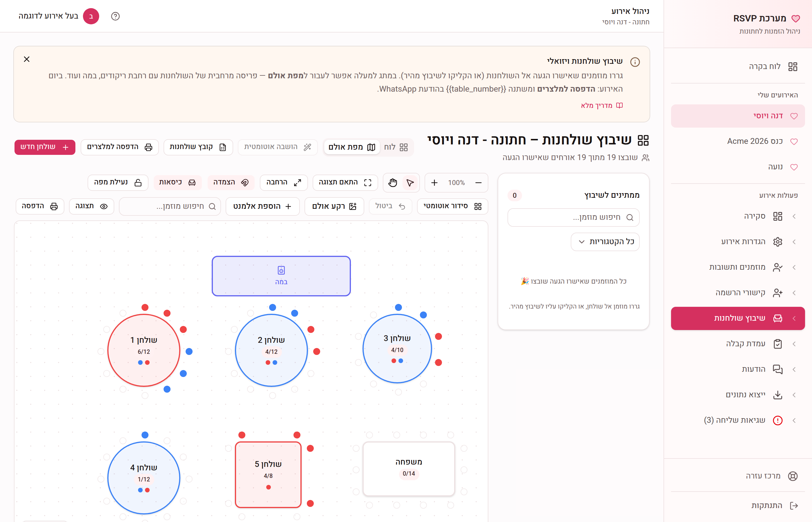Click the שגיאות שליחה alert icon

777,420
